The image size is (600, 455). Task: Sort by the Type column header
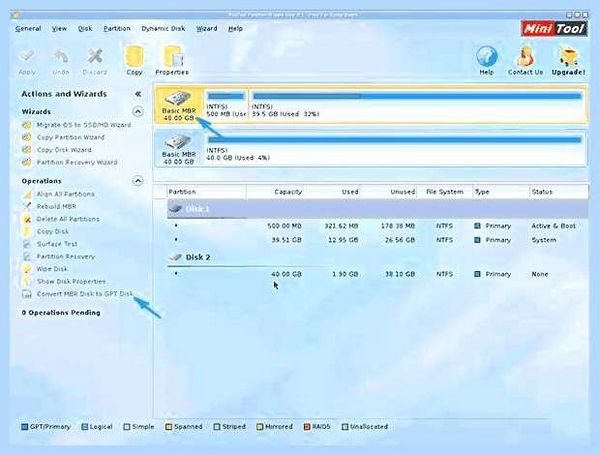(501, 192)
